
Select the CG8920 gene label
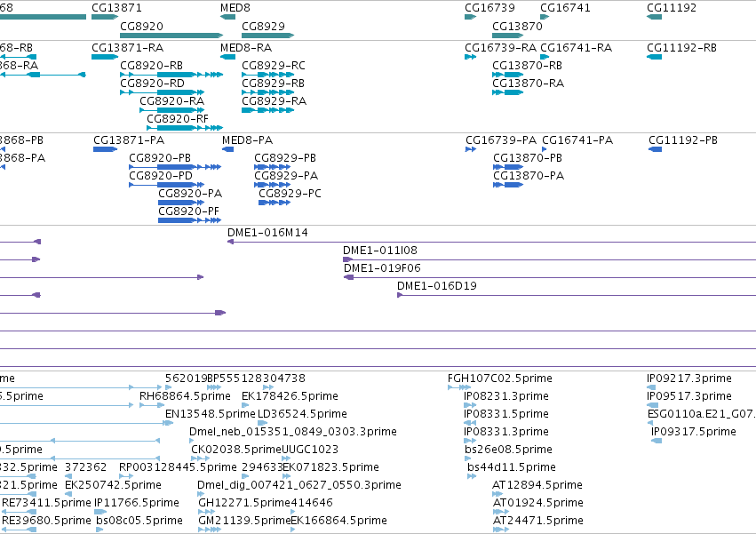pos(142,26)
